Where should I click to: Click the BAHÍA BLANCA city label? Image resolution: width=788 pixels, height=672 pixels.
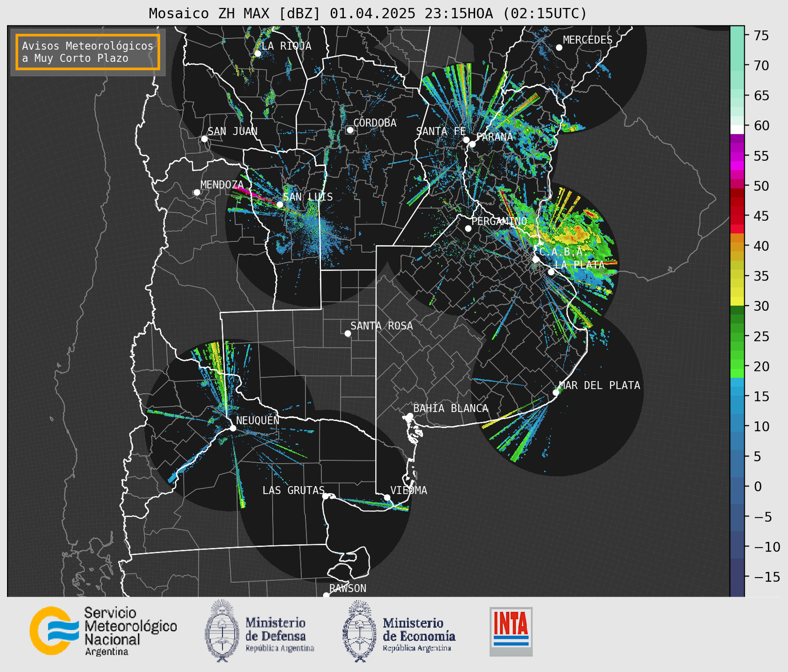(451, 408)
